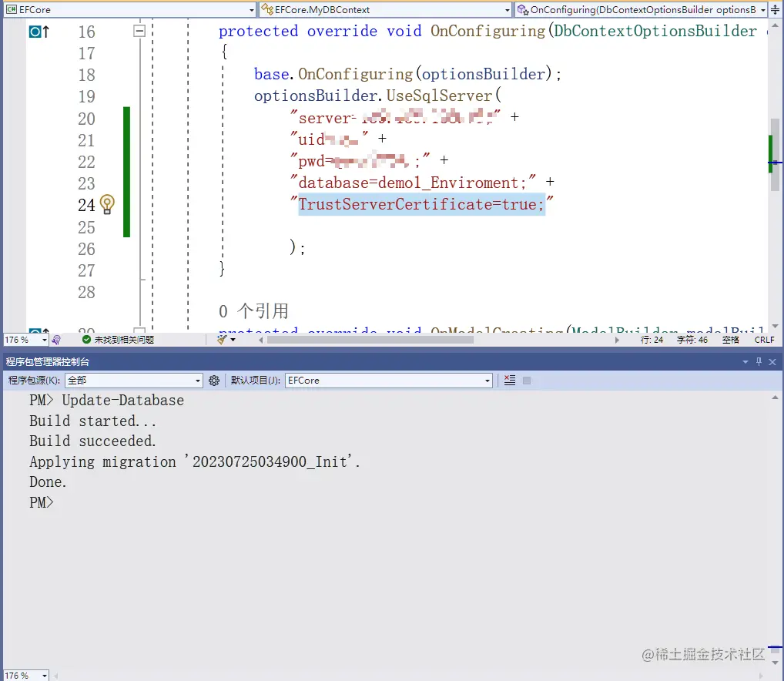
Task: Open the default project EFCore dropdown
Action: pos(388,381)
